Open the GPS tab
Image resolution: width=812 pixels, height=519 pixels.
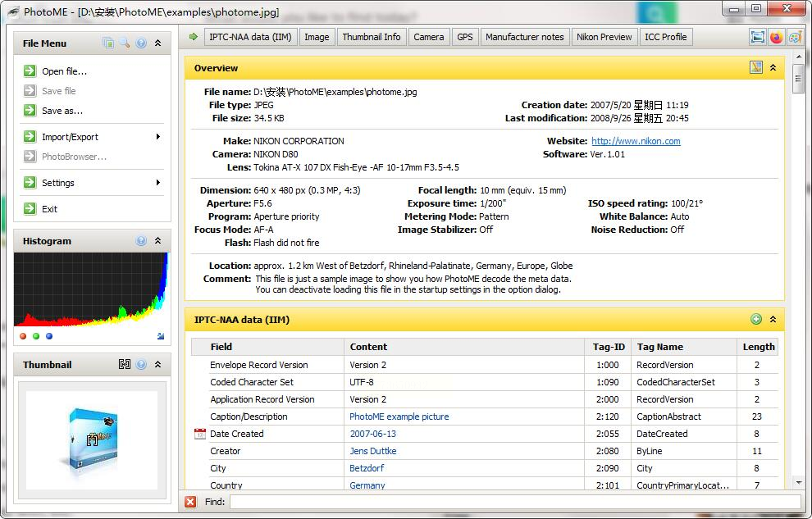coord(465,37)
